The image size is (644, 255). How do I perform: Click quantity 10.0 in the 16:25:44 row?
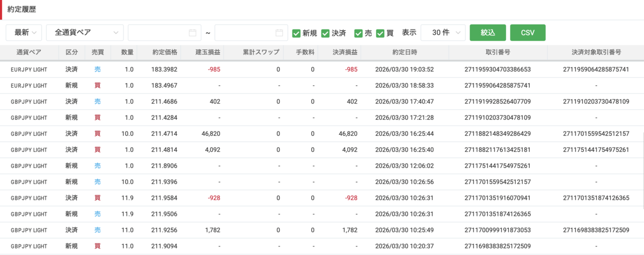click(x=127, y=134)
